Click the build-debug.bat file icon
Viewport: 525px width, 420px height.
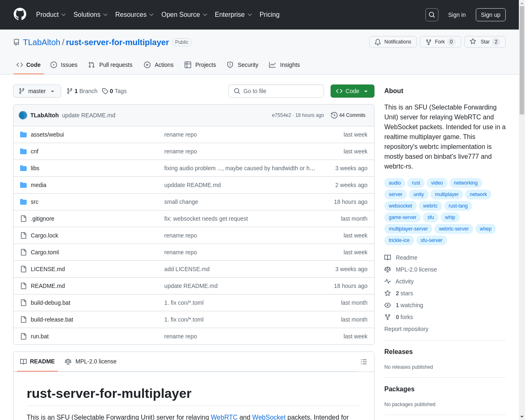23,303
